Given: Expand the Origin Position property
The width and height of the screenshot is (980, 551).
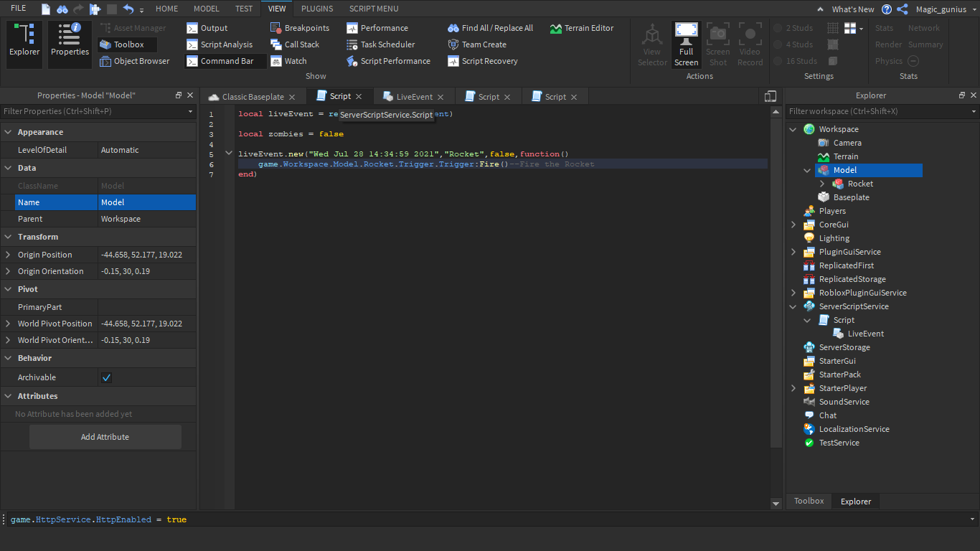Looking at the screenshot, I should pyautogui.click(x=8, y=255).
